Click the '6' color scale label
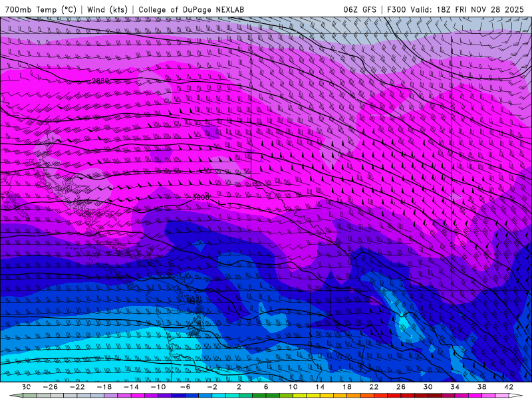Viewport: 532px width, 399px height. [x=266, y=387]
